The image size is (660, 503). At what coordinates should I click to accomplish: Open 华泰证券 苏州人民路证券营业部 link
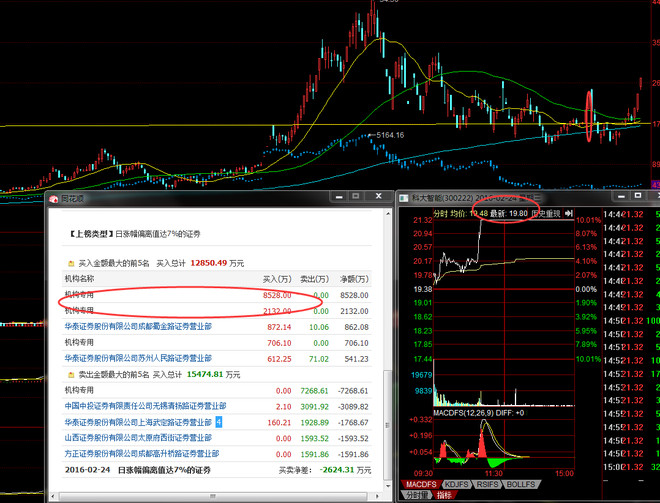[138, 359]
